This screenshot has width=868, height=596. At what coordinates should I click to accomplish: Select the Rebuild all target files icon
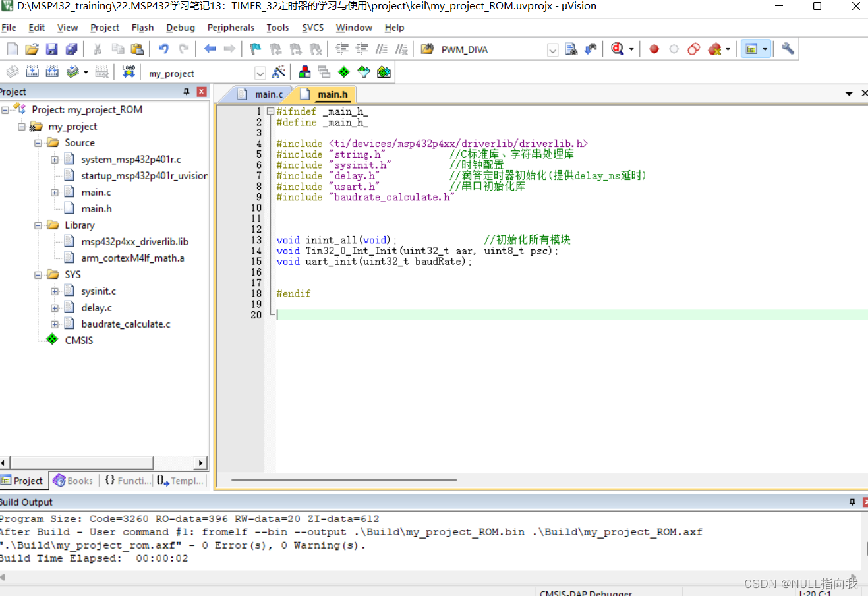click(51, 71)
